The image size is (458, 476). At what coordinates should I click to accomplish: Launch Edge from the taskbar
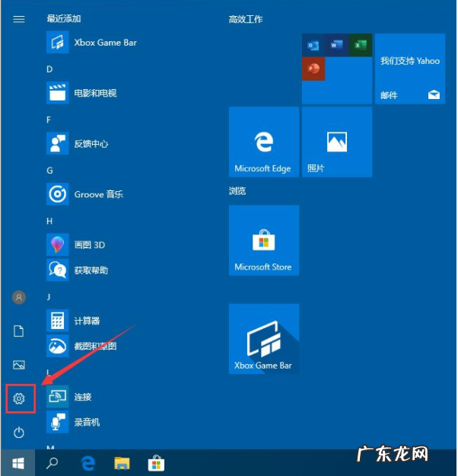[88, 463]
